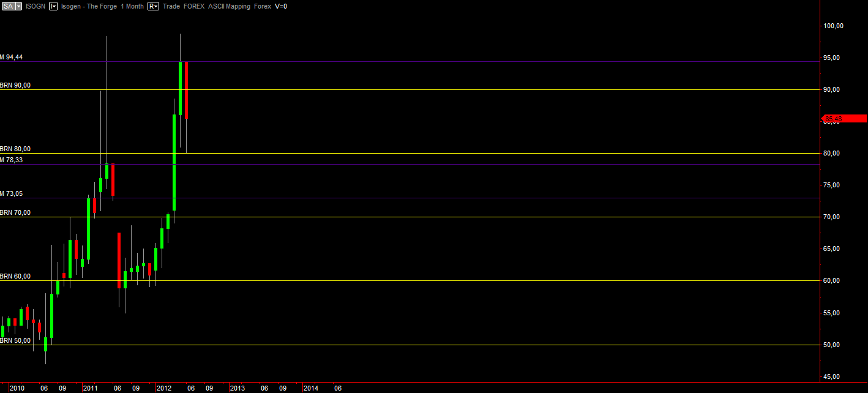Click the 'M 78,33' level label
The height and width of the screenshot is (393, 868).
[12, 160]
